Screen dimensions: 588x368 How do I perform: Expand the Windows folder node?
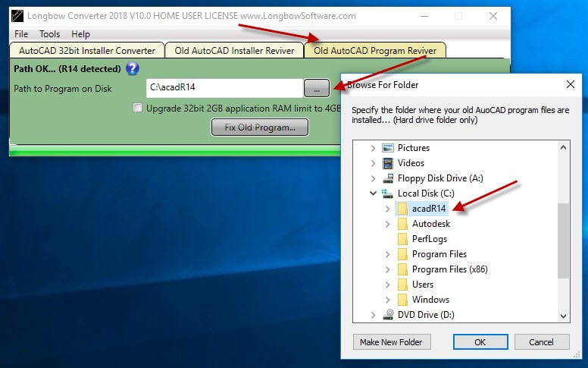388,300
